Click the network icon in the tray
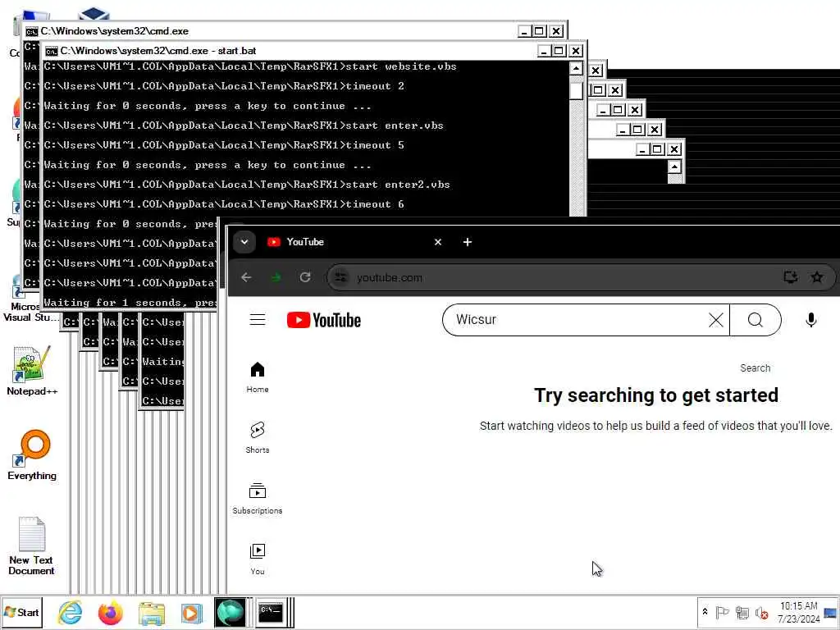 (x=742, y=612)
